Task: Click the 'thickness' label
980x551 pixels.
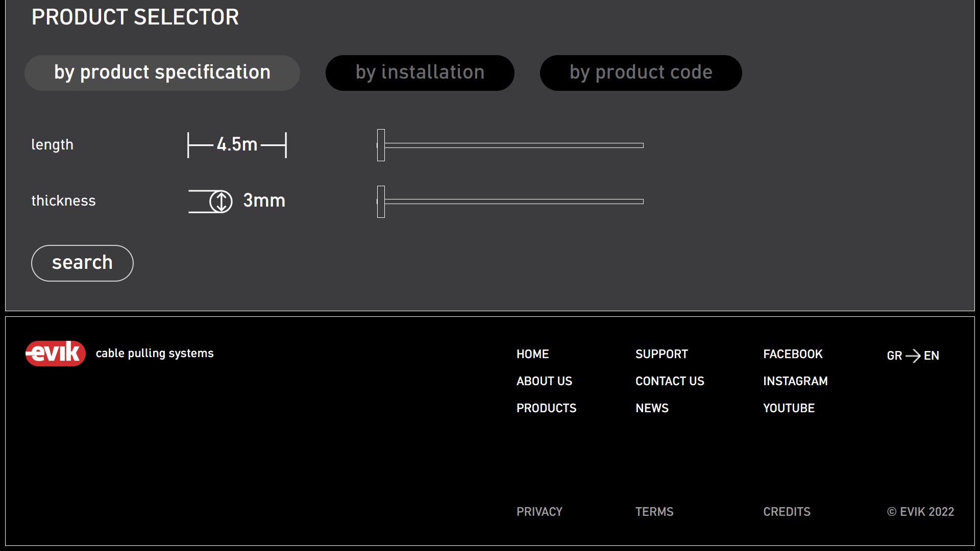Action: tap(63, 201)
